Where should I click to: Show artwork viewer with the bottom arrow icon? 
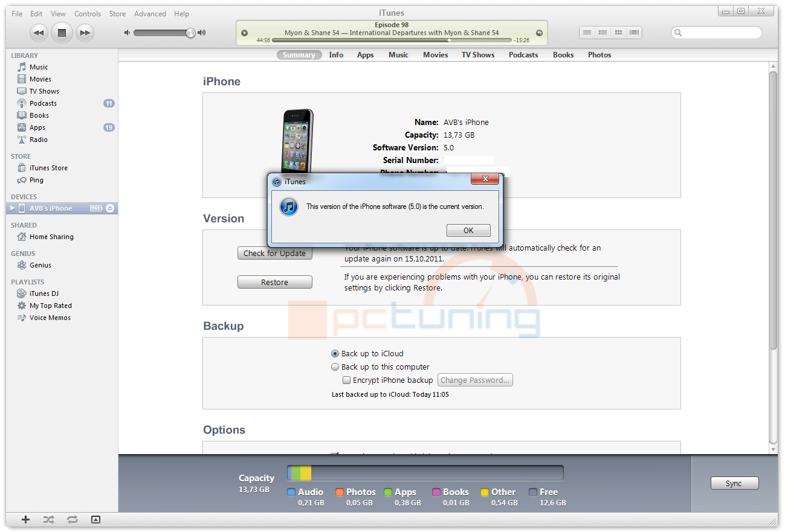(95, 519)
